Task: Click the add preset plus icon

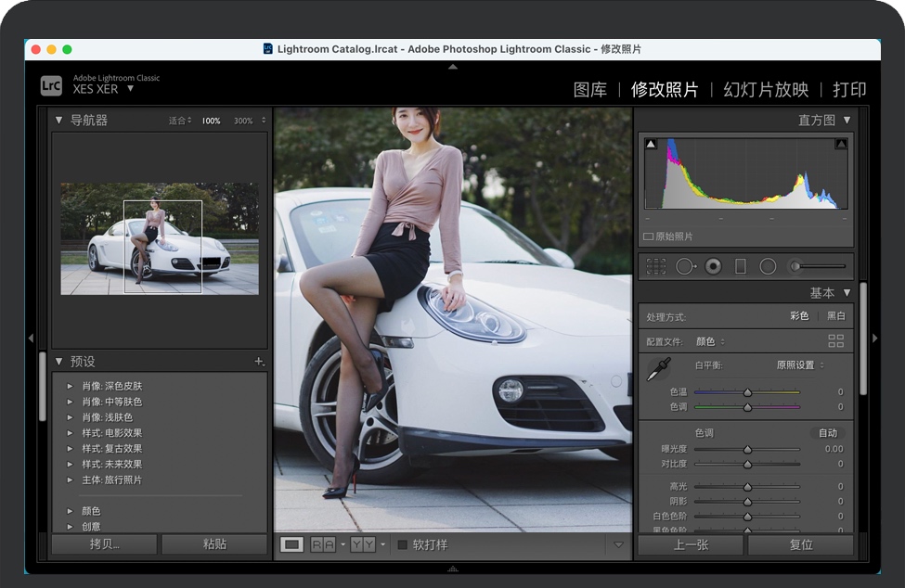Action: [x=260, y=362]
